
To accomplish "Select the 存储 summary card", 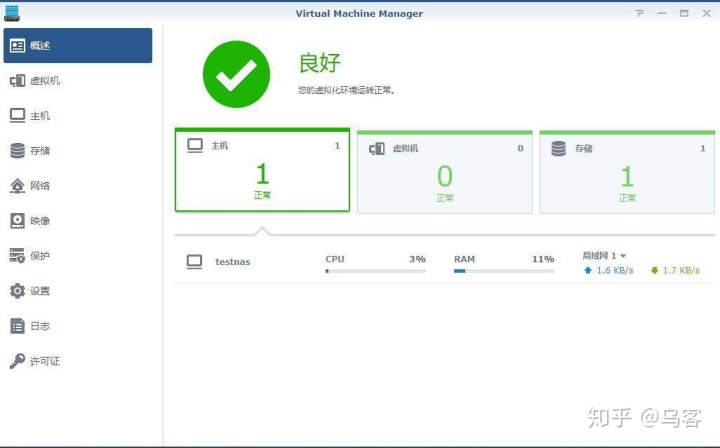I will [627, 172].
